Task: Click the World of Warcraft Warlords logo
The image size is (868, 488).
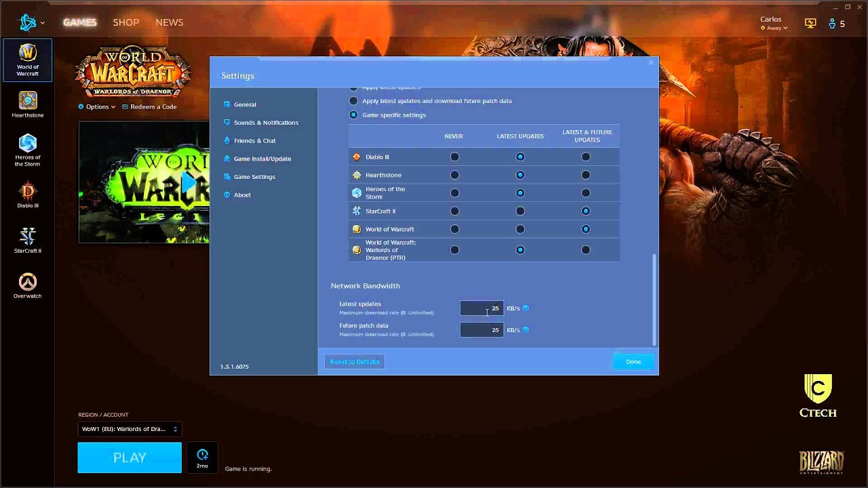Action: [x=133, y=71]
